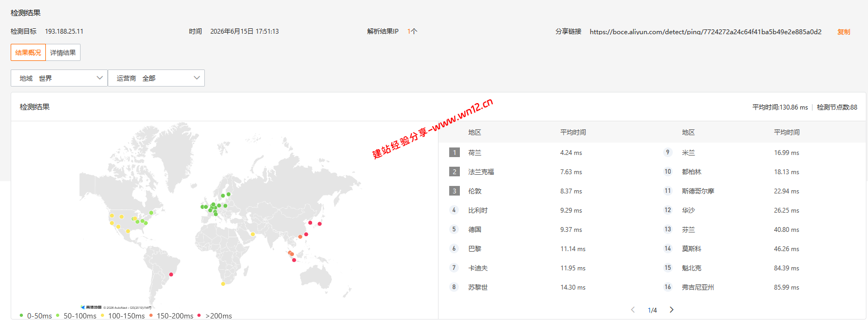
Task: Click the red map marker in Brazil
Action: [171, 275]
